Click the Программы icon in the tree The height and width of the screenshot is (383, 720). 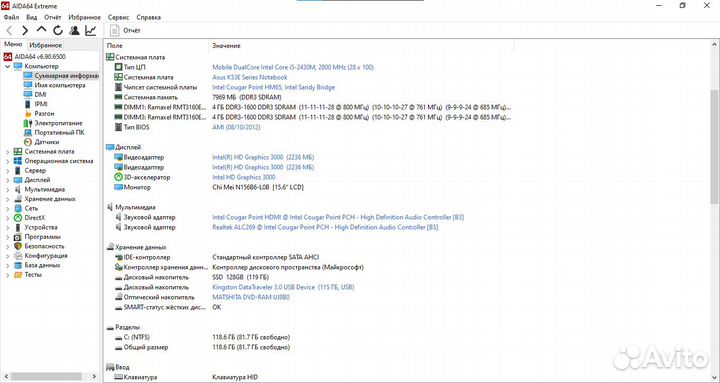point(17,237)
